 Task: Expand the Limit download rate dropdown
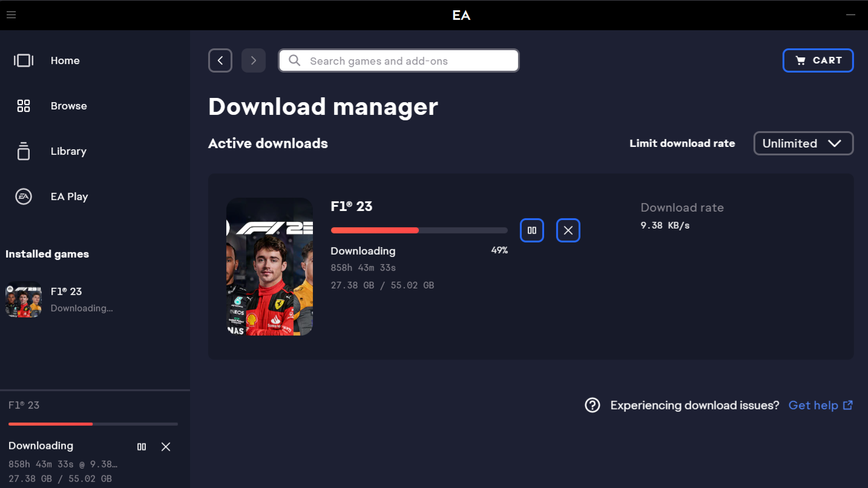(803, 143)
